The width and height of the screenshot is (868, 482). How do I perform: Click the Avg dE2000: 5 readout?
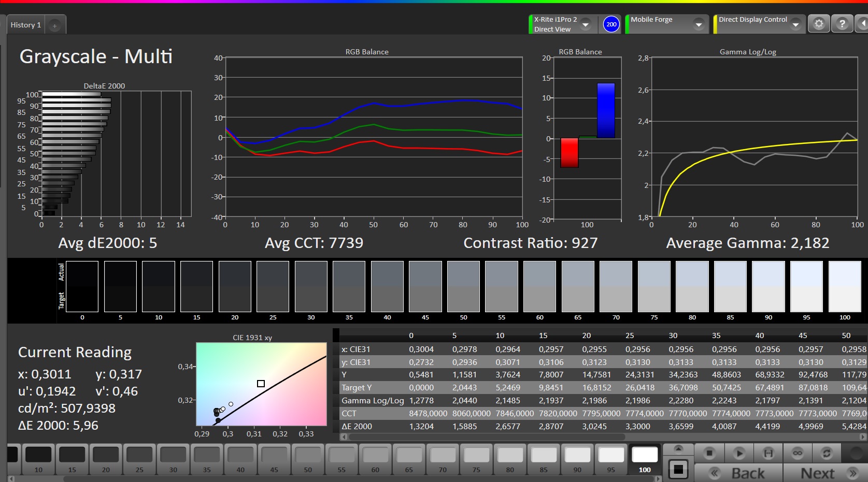click(x=108, y=243)
